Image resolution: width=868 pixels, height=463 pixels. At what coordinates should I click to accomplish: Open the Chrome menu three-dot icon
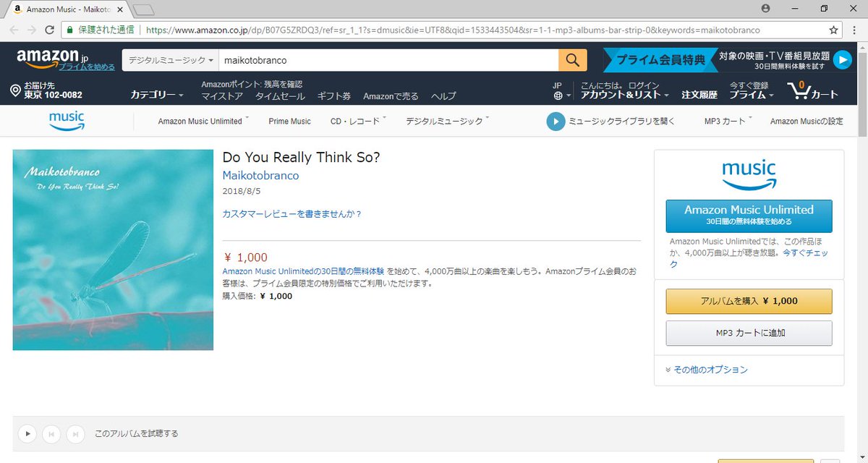pyautogui.click(x=856, y=30)
